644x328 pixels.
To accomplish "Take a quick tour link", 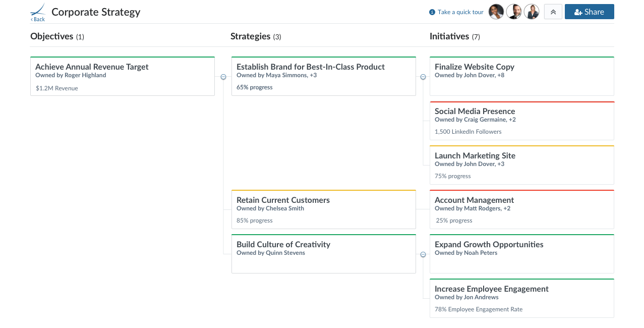I will pos(460,12).
